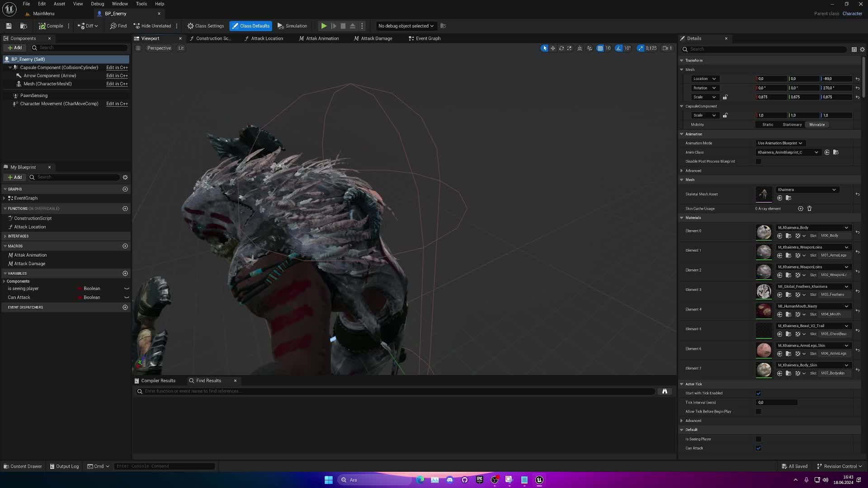Click the Find button

click(x=118, y=26)
